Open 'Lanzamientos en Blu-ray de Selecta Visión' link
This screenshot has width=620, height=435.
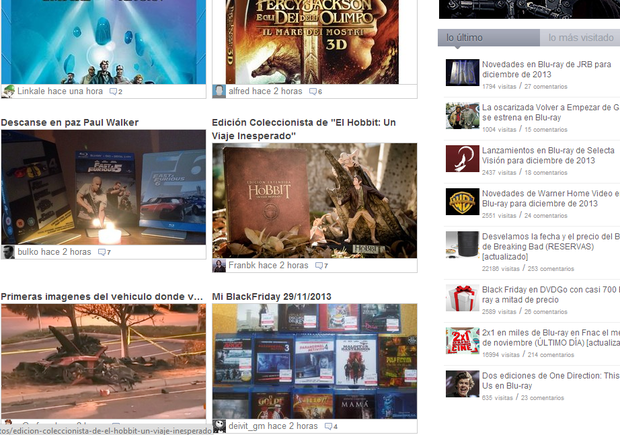548,155
